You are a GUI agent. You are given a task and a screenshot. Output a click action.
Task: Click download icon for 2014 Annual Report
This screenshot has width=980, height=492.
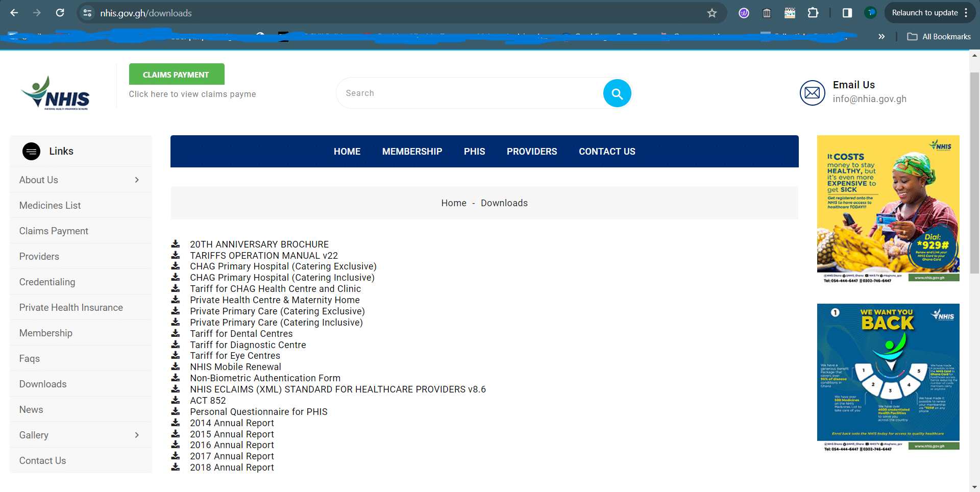point(176,423)
